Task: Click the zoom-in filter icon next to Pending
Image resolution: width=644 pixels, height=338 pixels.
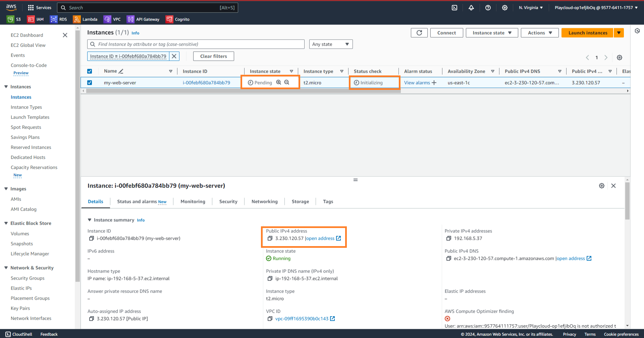Action: coord(278,82)
